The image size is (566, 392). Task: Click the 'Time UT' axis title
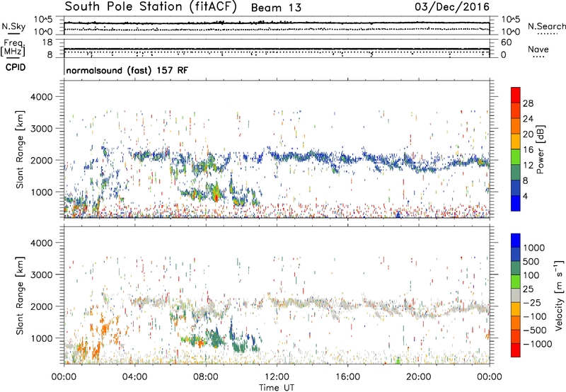pos(277,388)
